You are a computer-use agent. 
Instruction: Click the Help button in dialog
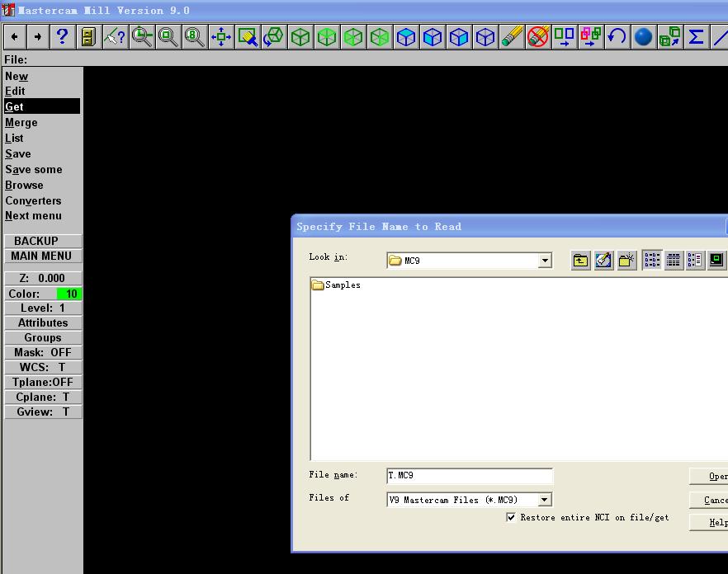709,523
